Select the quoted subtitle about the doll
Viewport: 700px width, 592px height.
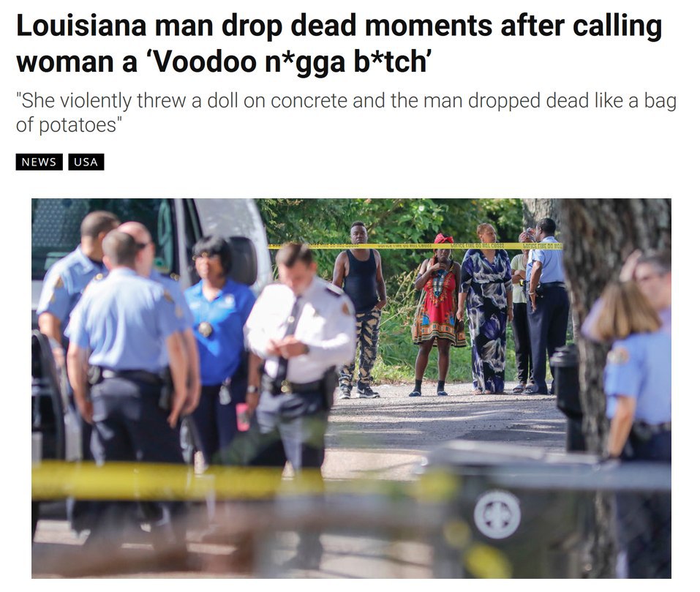pos(346,112)
